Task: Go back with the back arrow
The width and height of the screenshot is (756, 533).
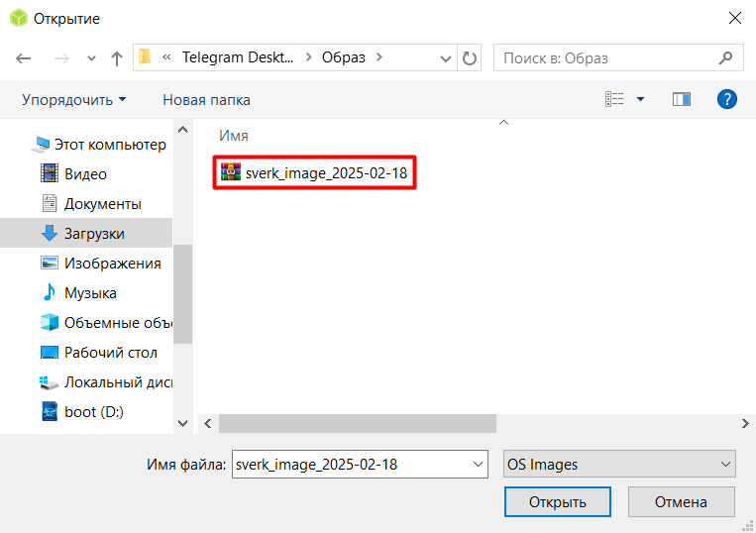Action: click(24, 58)
